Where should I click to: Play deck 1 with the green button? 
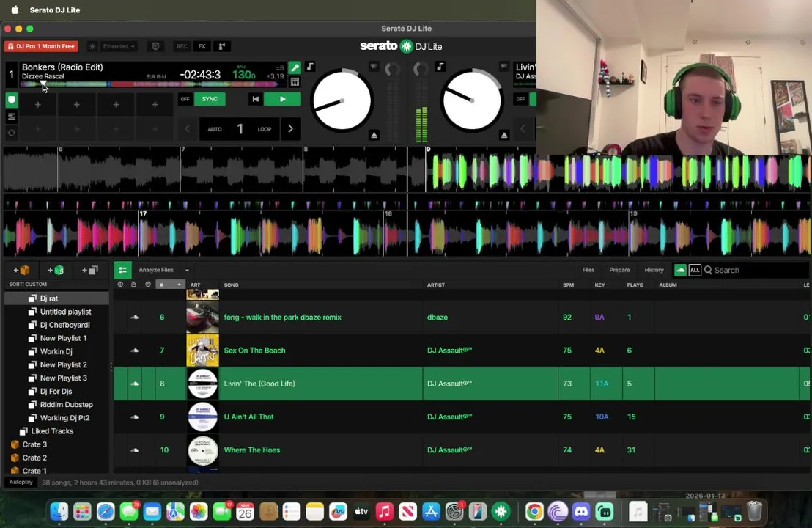coord(282,99)
